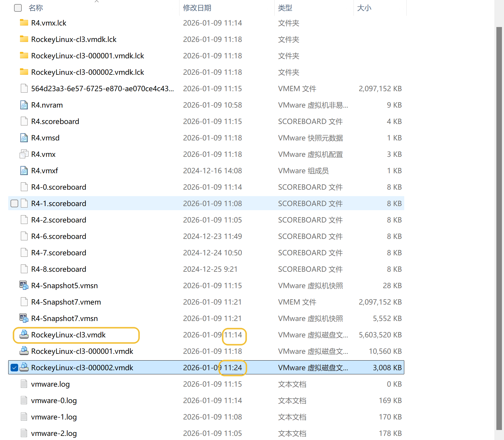The width and height of the screenshot is (504, 440).
Task: Sort files by the 大小 column
Action: tap(364, 8)
